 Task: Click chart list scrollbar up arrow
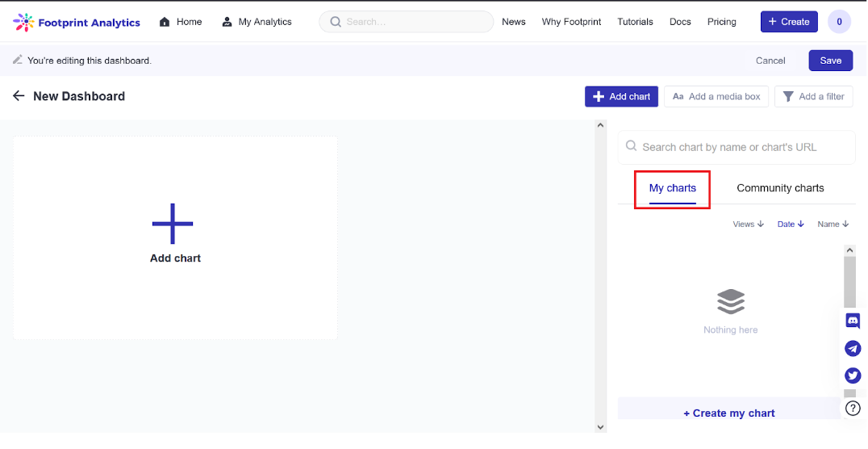849,250
